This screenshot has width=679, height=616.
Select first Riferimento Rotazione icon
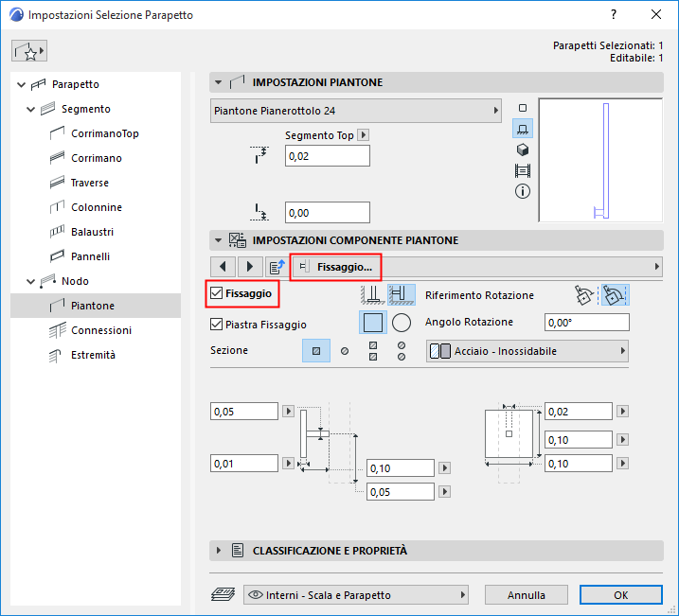pos(583,295)
